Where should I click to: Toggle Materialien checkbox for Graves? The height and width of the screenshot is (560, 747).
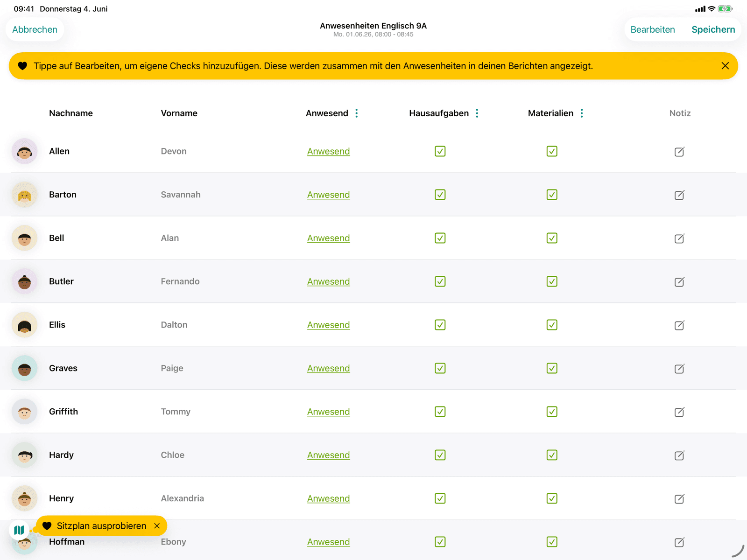tap(552, 368)
